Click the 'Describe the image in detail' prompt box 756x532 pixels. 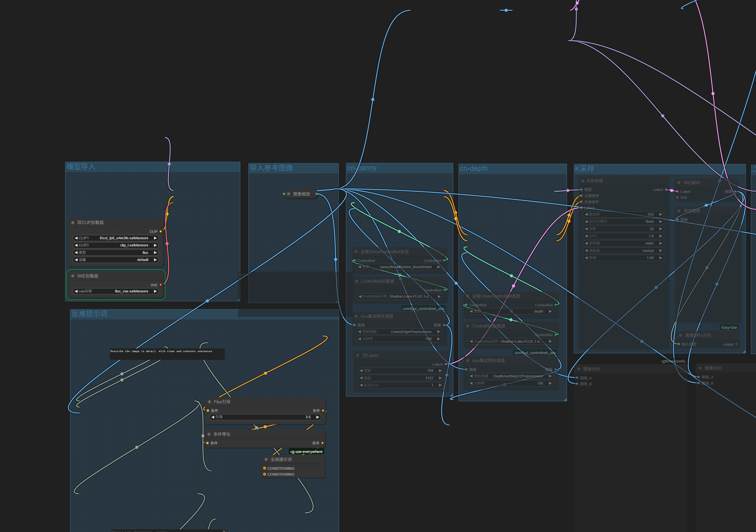coord(167,354)
